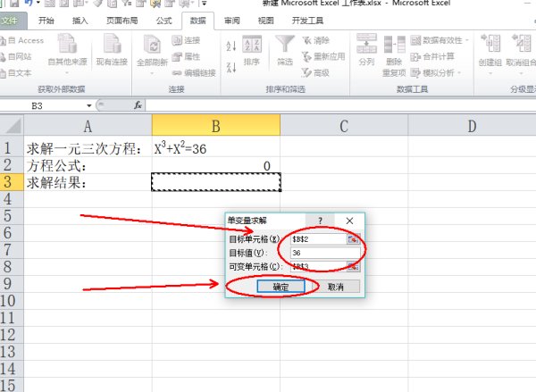Click the fx Insert Function icon
The image size is (536, 392).
pyautogui.click(x=138, y=105)
